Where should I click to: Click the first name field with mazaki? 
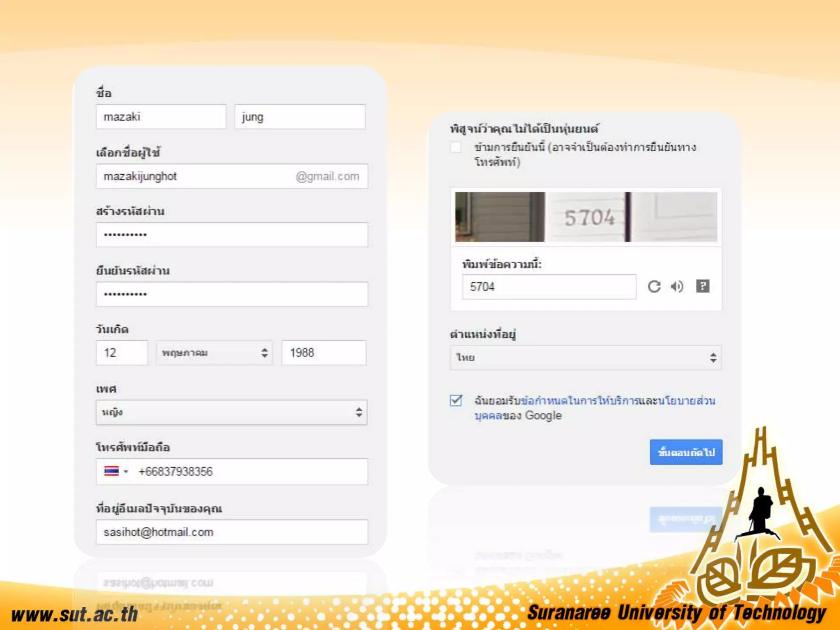[161, 117]
